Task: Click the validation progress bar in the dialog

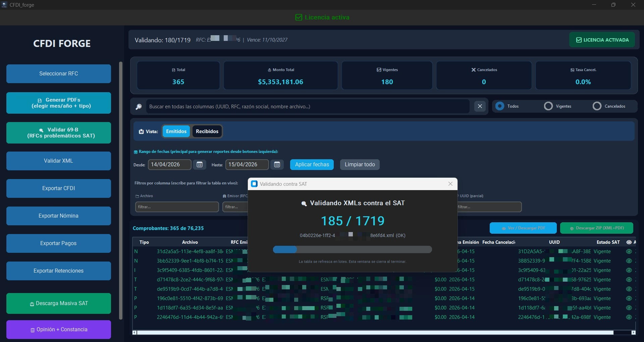Action: coord(353,249)
